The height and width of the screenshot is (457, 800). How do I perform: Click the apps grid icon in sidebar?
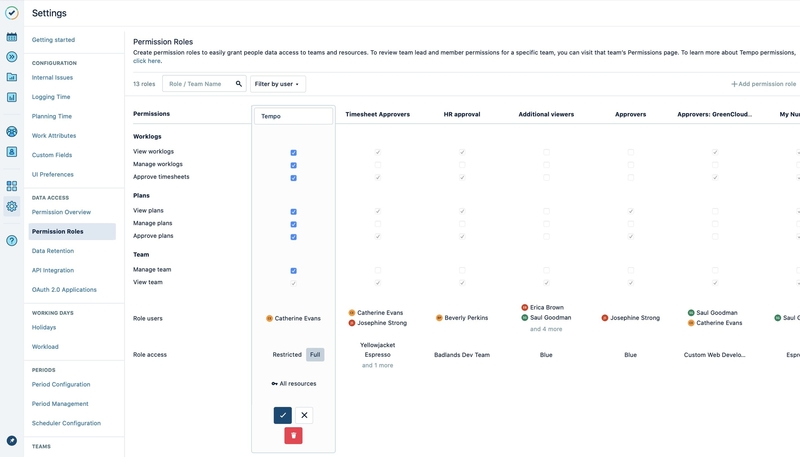coord(12,185)
